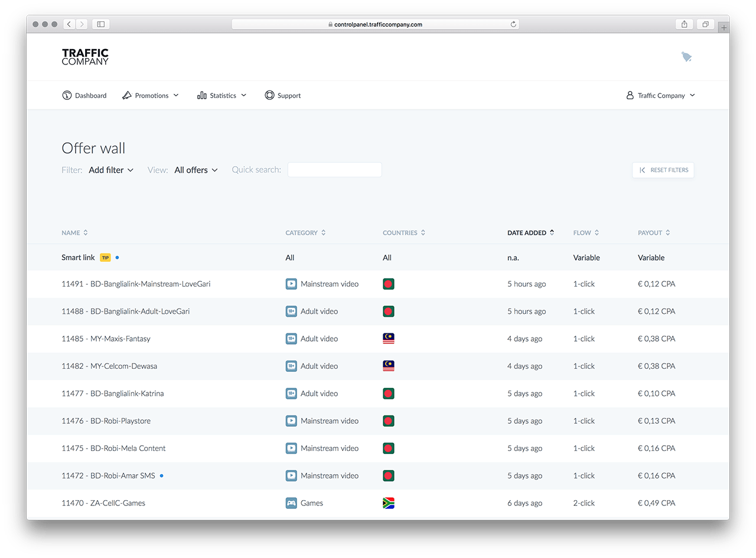Open offer 11488 BD-Banglialink-Adult-LoveGari
This screenshot has height=558, width=756.
(125, 311)
